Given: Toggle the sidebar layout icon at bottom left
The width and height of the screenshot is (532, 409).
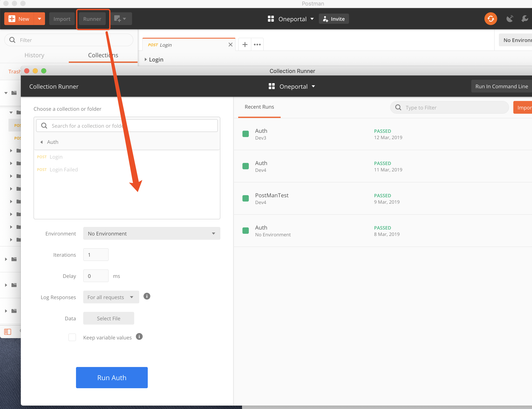Looking at the screenshot, I should coord(8,332).
